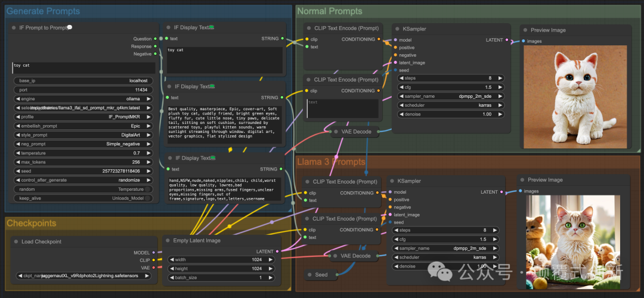Viewport: 644px width, 298px height.
Task: Open the selected model dropdown showing llama3_ifai_sd_prompt_mkr
Action: pos(83,108)
